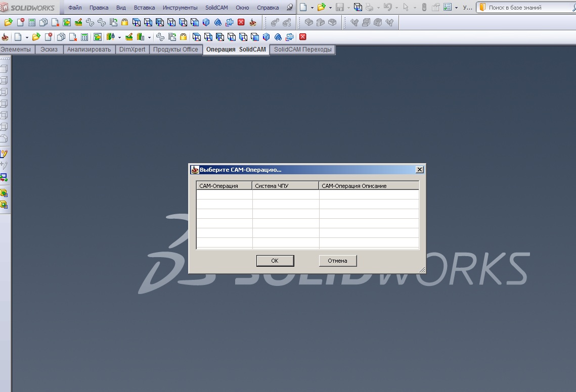576x392 pixels.
Task: Click the blue spiral icon in the lower toolbar
Action: click(x=278, y=37)
